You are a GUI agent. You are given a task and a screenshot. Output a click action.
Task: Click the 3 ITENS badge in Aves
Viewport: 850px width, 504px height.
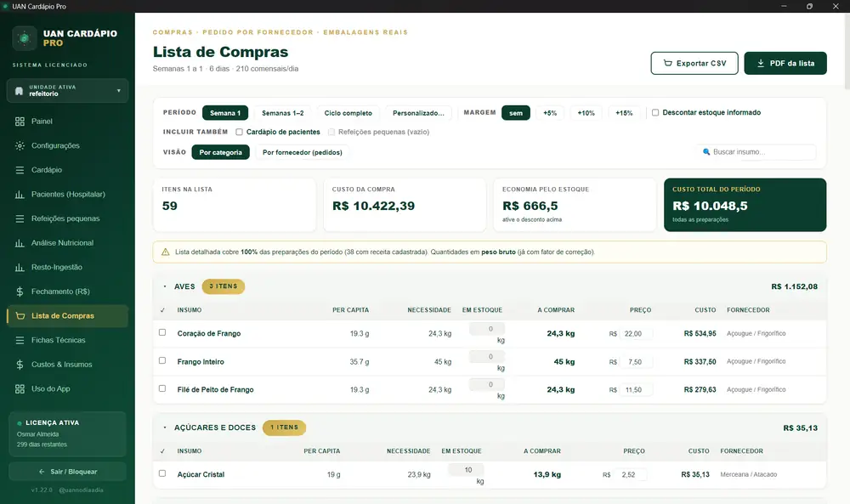coord(224,286)
